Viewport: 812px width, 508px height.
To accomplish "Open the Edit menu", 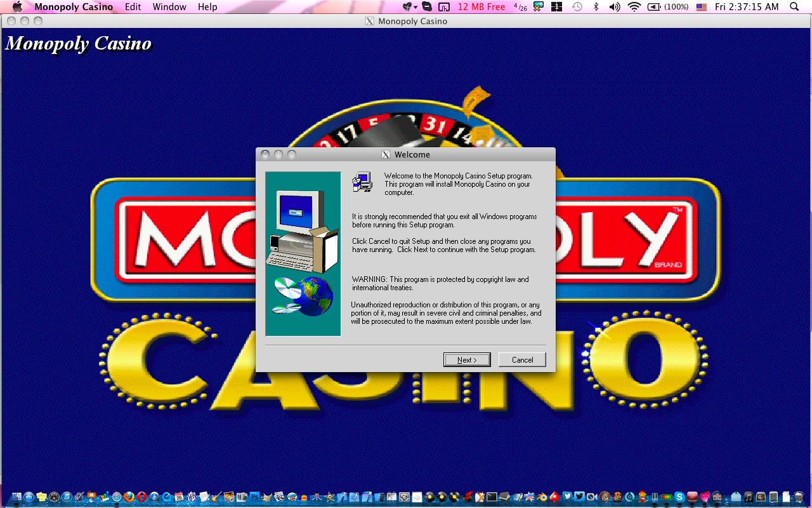I will click(x=133, y=7).
